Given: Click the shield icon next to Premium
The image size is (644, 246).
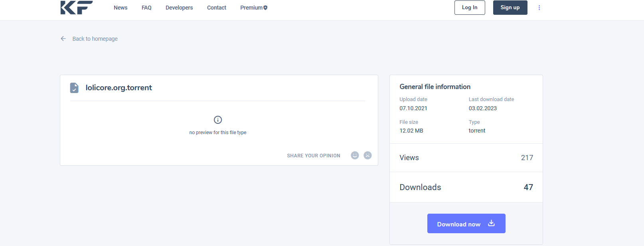Looking at the screenshot, I should (265, 8).
